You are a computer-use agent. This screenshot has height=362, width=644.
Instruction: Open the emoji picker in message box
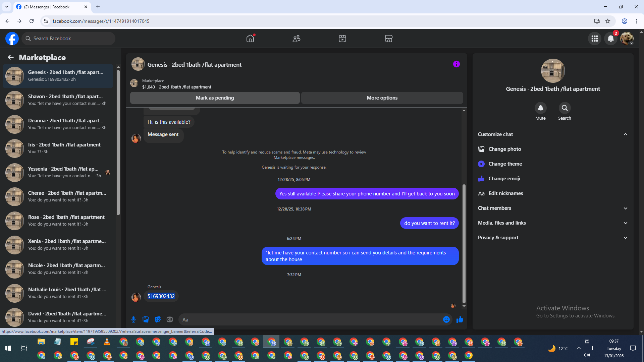tap(446, 319)
